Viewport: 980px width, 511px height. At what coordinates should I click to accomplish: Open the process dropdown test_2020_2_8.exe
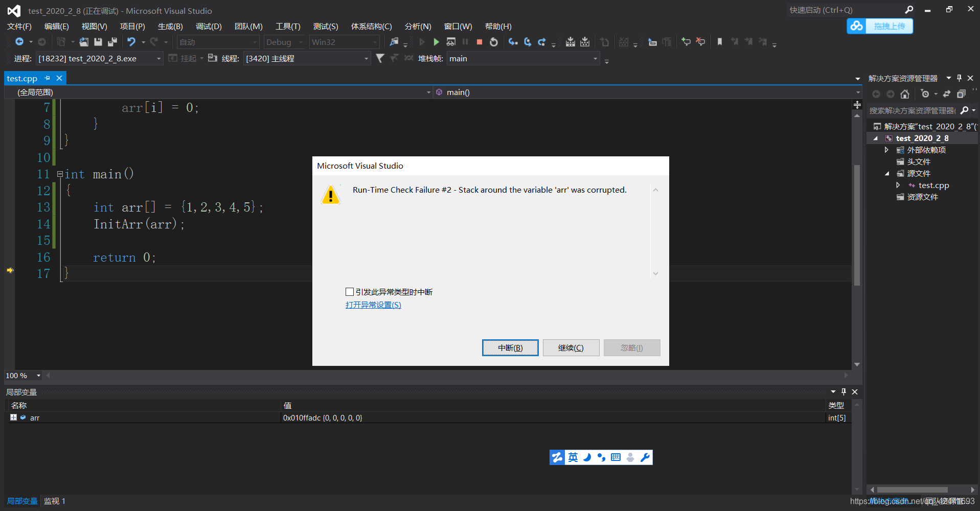(100, 58)
